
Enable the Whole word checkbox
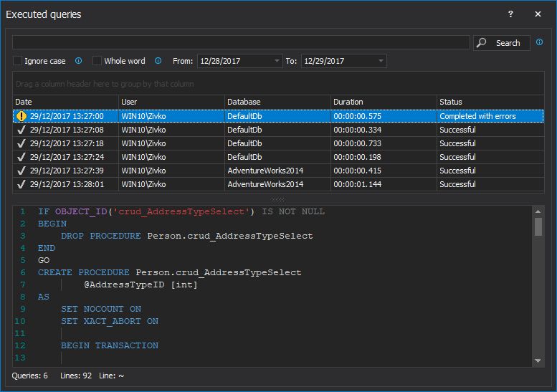[97, 61]
